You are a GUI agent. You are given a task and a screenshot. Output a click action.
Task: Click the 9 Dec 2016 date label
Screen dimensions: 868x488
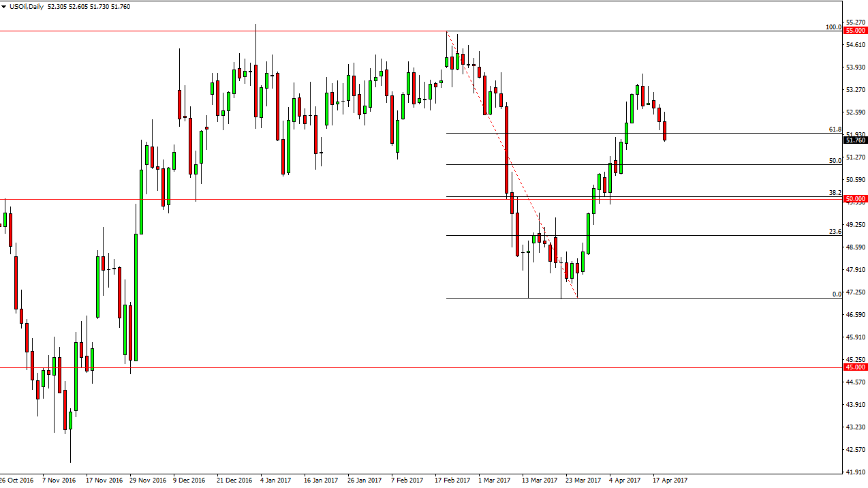pyautogui.click(x=189, y=481)
